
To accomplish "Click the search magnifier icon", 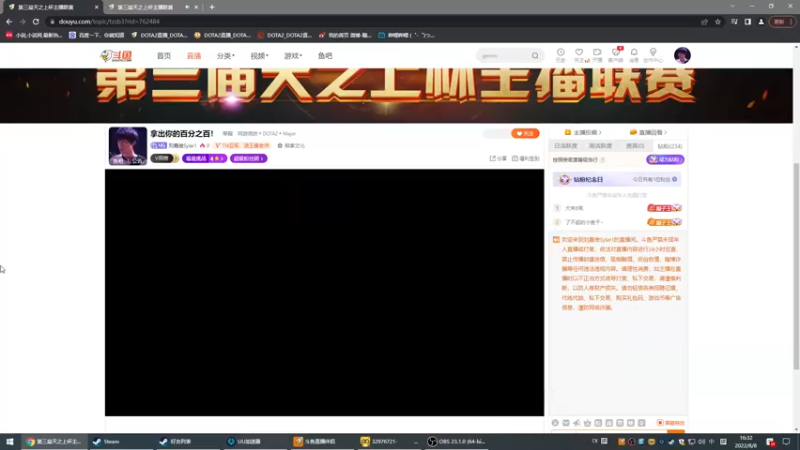I will pyautogui.click(x=535, y=56).
